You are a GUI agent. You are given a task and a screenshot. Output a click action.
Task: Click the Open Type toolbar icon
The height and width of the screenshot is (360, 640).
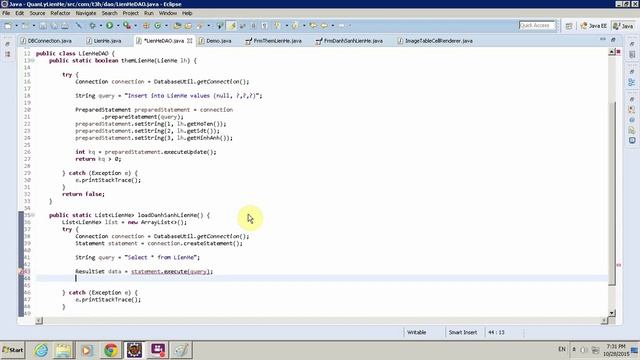[177, 26]
